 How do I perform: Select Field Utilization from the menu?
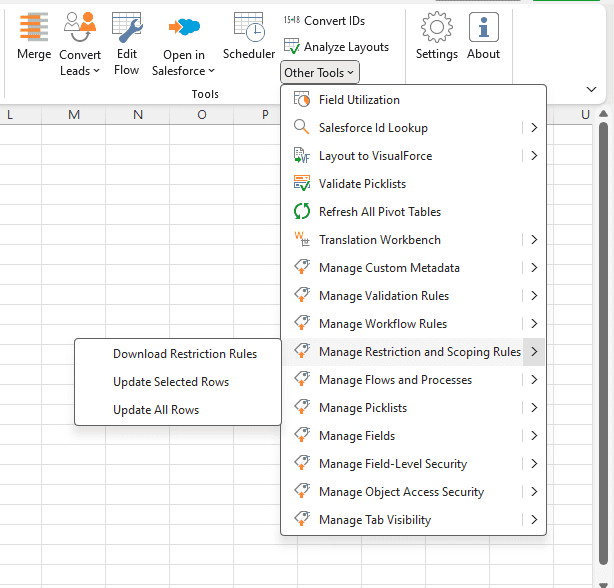click(x=359, y=100)
